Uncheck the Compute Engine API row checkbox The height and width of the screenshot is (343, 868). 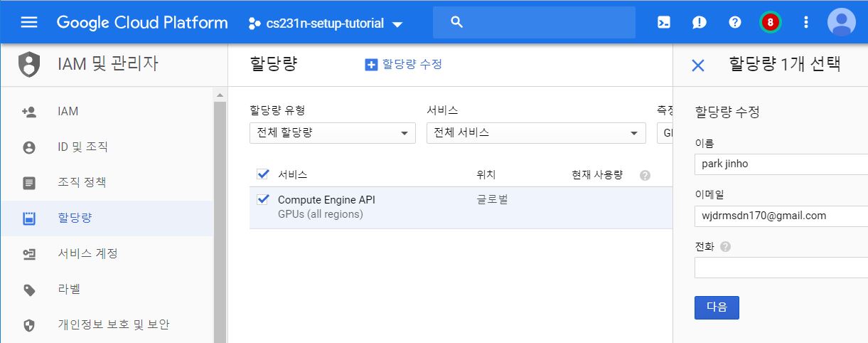pos(263,200)
